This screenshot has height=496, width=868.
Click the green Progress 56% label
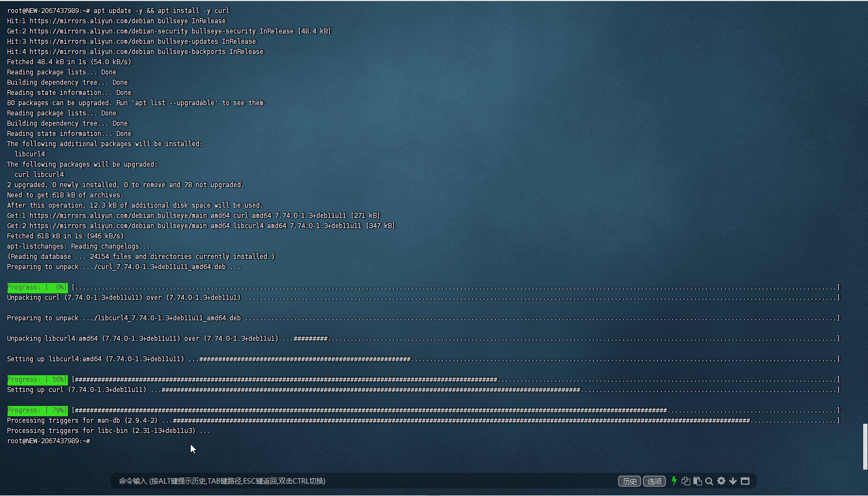pos(37,380)
